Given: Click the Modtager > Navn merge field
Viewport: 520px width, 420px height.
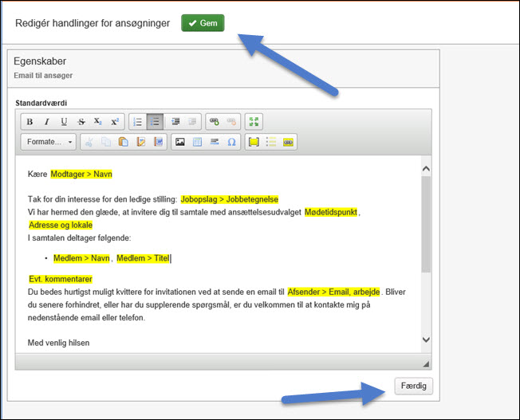Looking at the screenshot, I should (81, 174).
